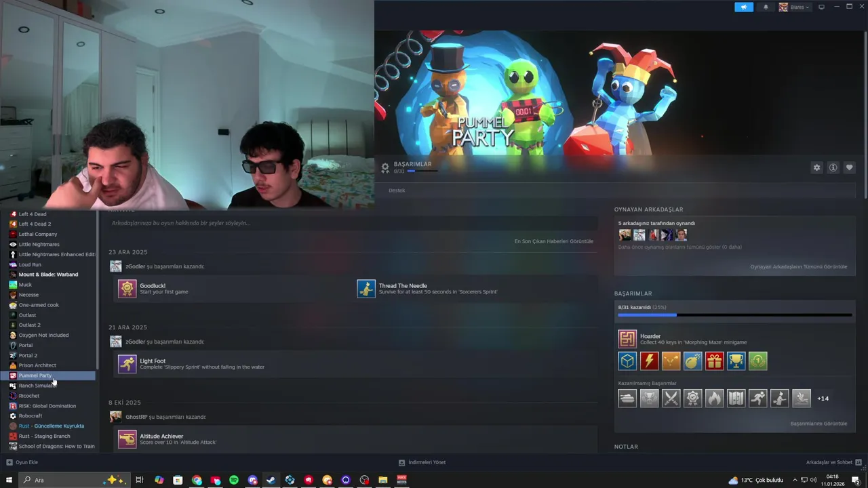868x488 pixels.
Task: Select Lethal Company in library
Action: 38,234
